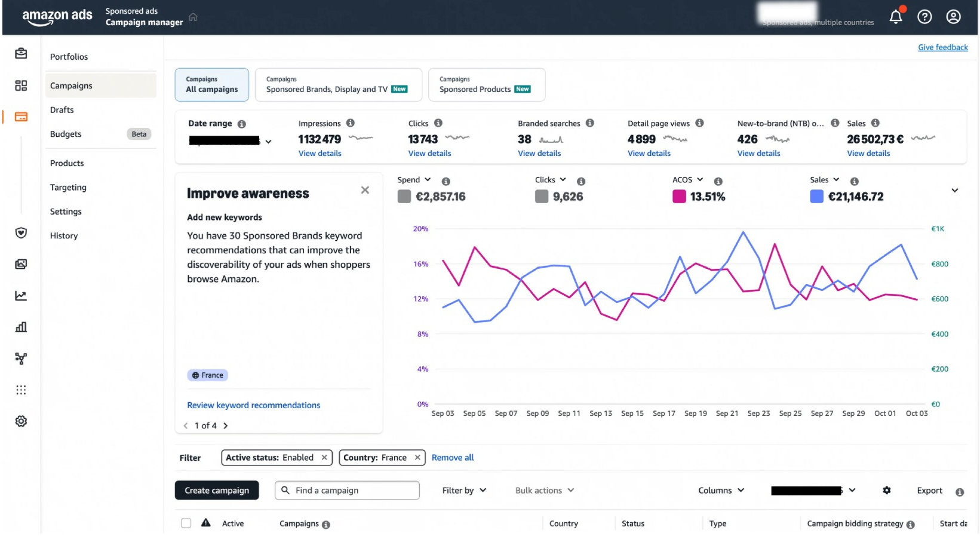Open the Filter by dropdown
The width and height of the screenshot is (980, 548).
click(464, 491)
